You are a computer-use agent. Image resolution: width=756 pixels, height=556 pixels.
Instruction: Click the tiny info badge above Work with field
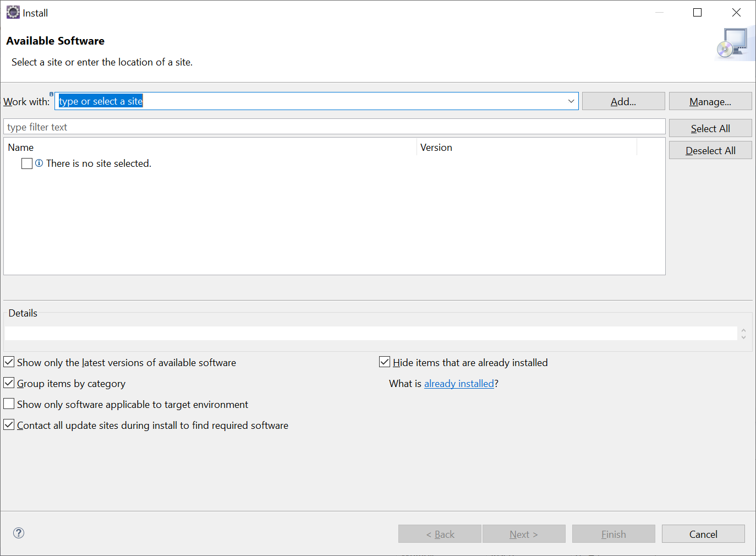pyautogui.click(x=51, y=94)
